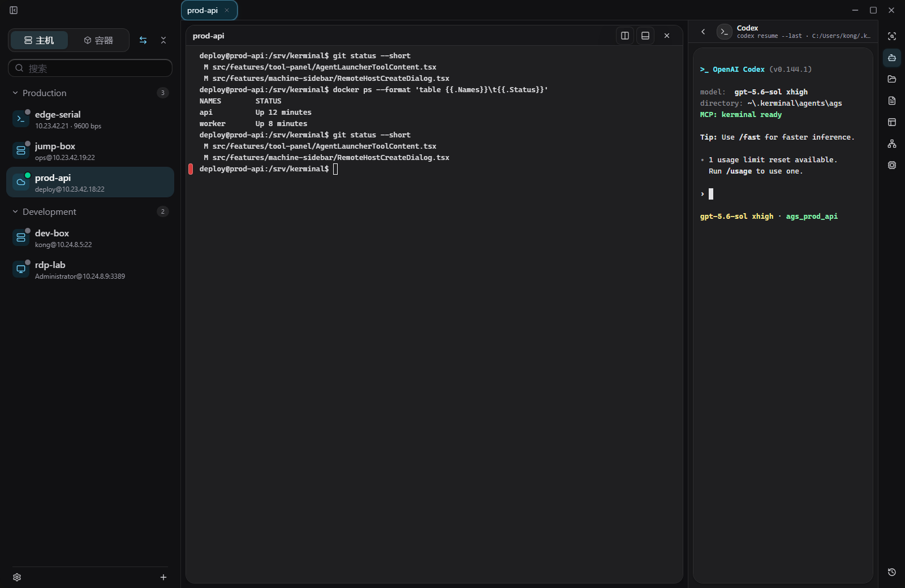Image resolution: width=905 pixels, height=588 pixels.
Task: Connect to the dev-box host
Action: click(90, 238)
